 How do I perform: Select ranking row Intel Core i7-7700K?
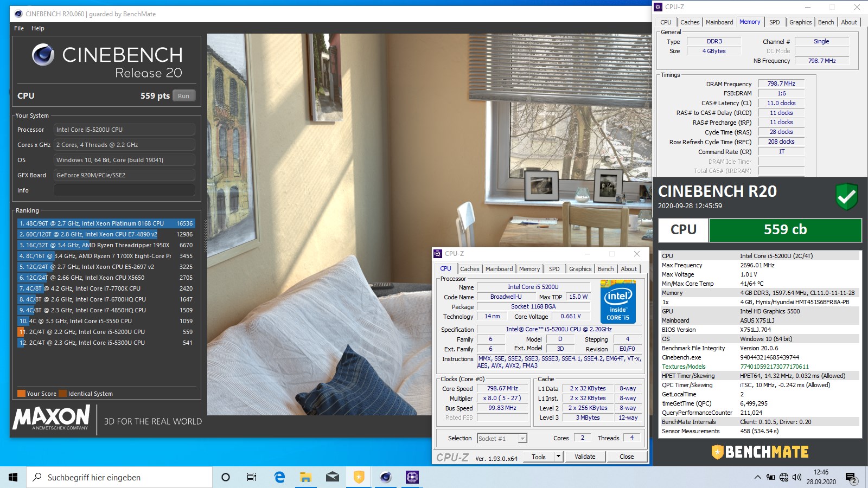106,288
